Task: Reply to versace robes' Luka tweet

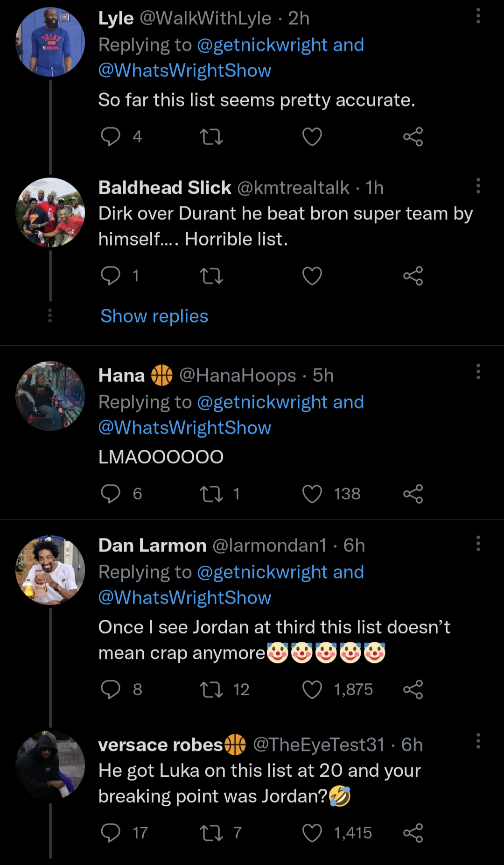Action: tap(111, 833)
